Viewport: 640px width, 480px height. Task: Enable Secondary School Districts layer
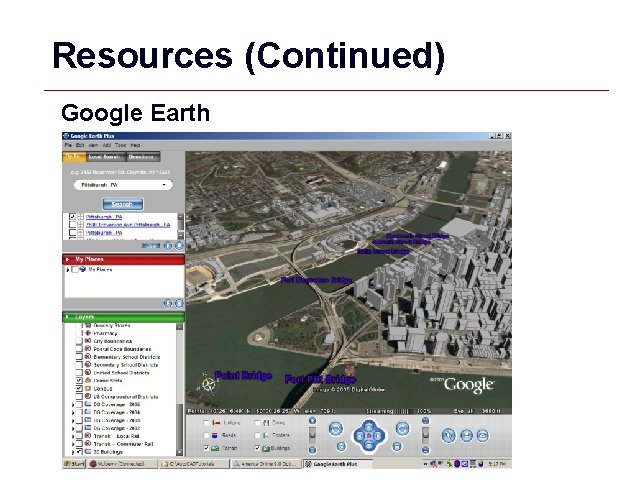[x=79, y=365]
